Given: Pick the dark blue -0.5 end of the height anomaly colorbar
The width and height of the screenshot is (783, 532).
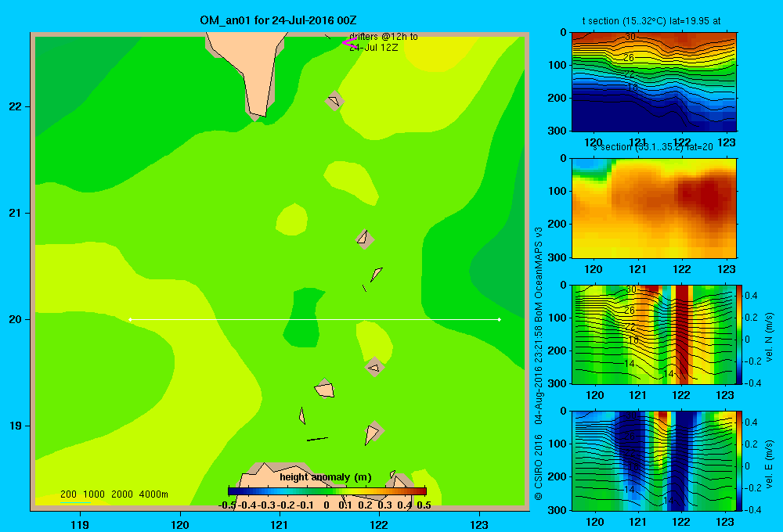Looking at the screenshot, I should click(x=233, y=491).
